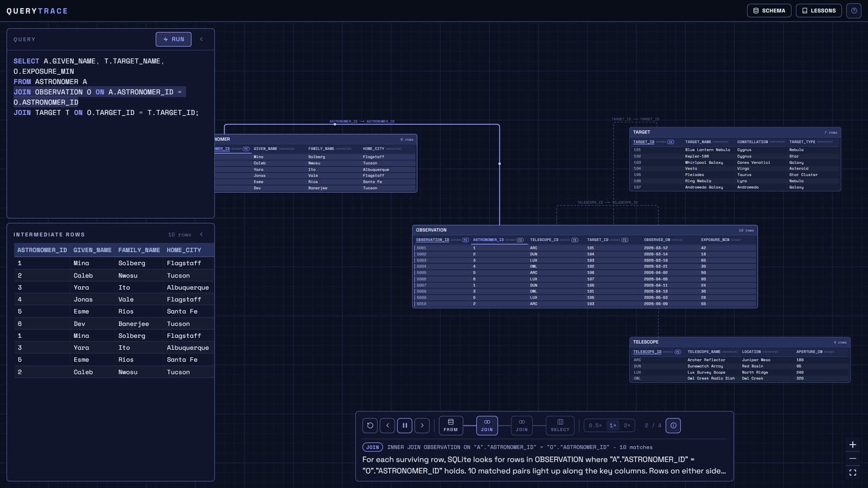
Task: Select the OBSERVATION table title
Action: 431,230
